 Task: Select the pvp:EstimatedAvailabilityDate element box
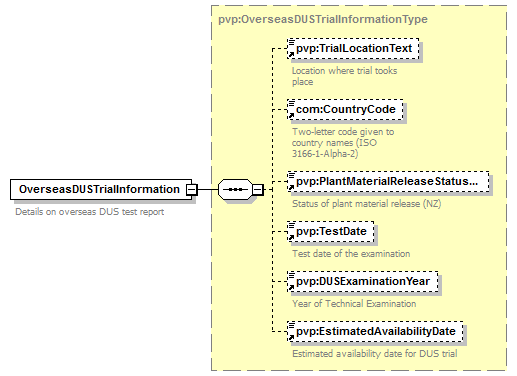click(375, 332)
